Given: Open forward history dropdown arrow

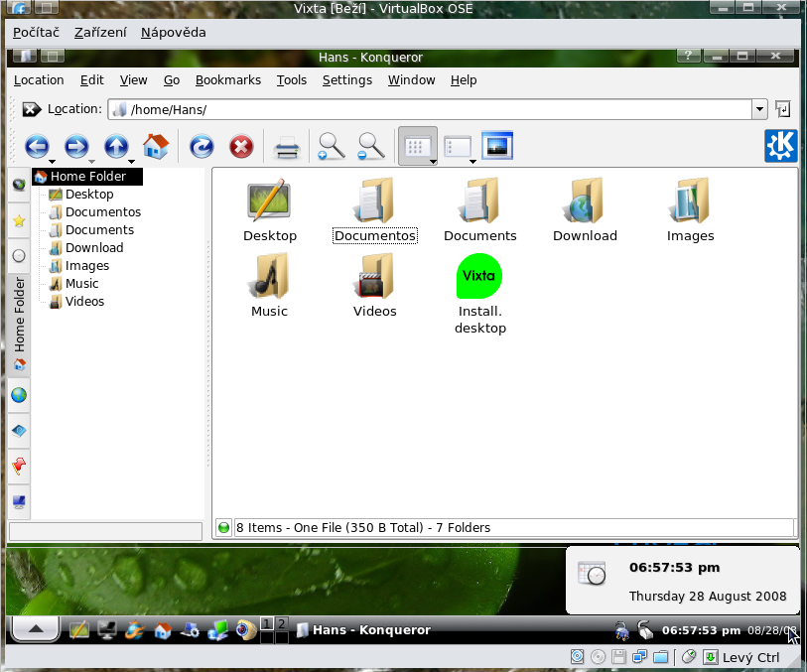Looking at the screenshot, I should coord(91,162).
